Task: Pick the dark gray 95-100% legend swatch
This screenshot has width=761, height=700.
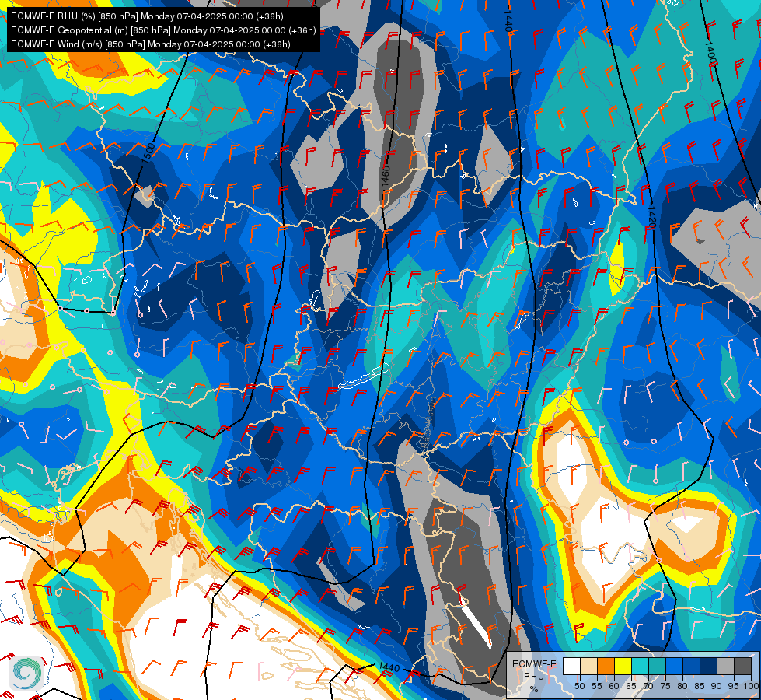Action: (x=742, y=667)
